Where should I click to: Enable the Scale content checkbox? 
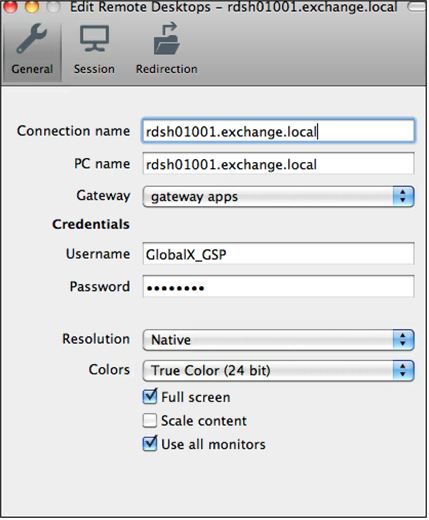click(x=150, y=420)
